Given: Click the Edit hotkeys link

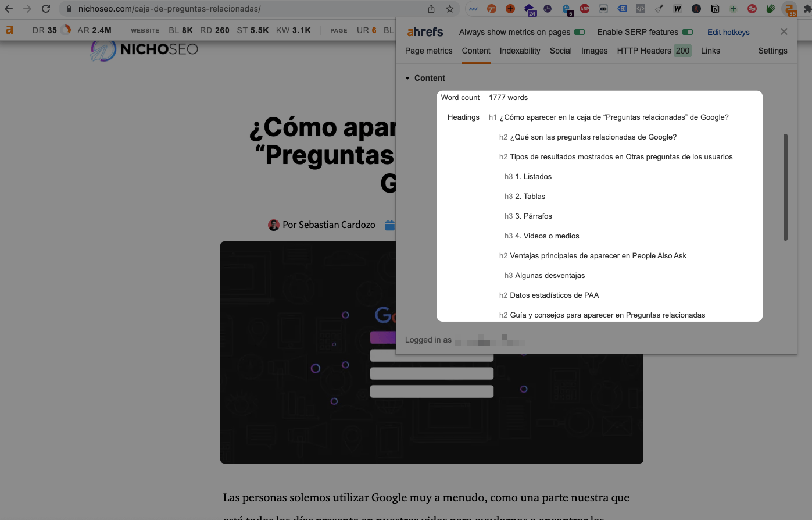Looking at the screenshot, I should (728, 32).
